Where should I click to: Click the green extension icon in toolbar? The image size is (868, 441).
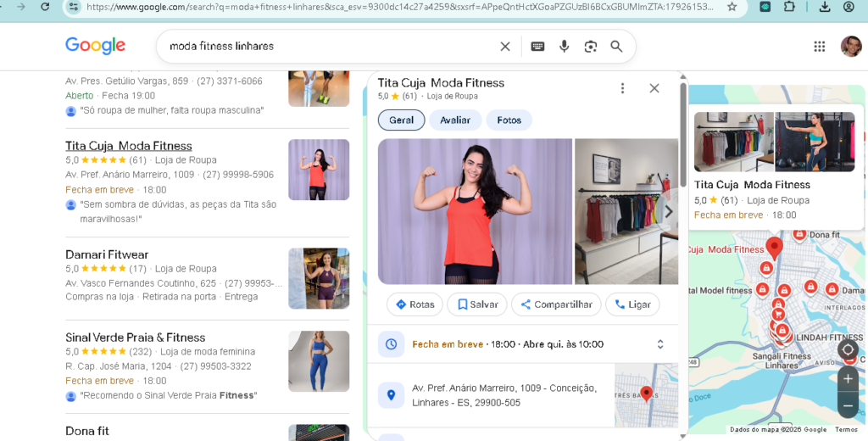click(x=765, y=7)
